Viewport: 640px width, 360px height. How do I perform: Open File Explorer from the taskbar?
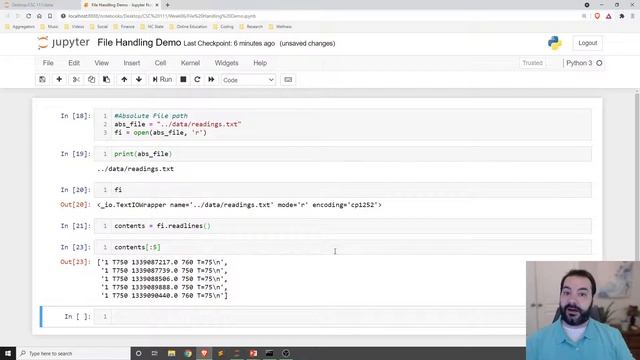click(x=171, y=353)
